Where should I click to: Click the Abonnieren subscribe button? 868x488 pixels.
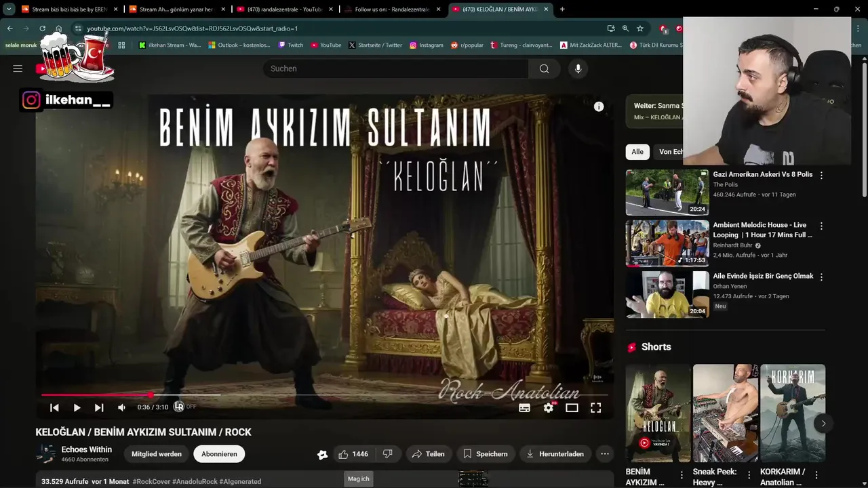click(219, 454)
